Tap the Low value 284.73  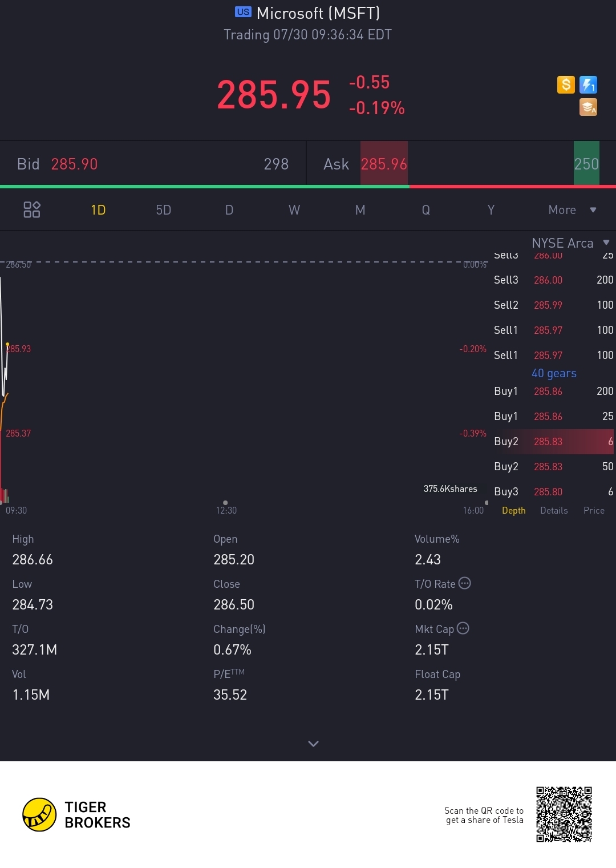pyautogui.click(x=33, y=604)
